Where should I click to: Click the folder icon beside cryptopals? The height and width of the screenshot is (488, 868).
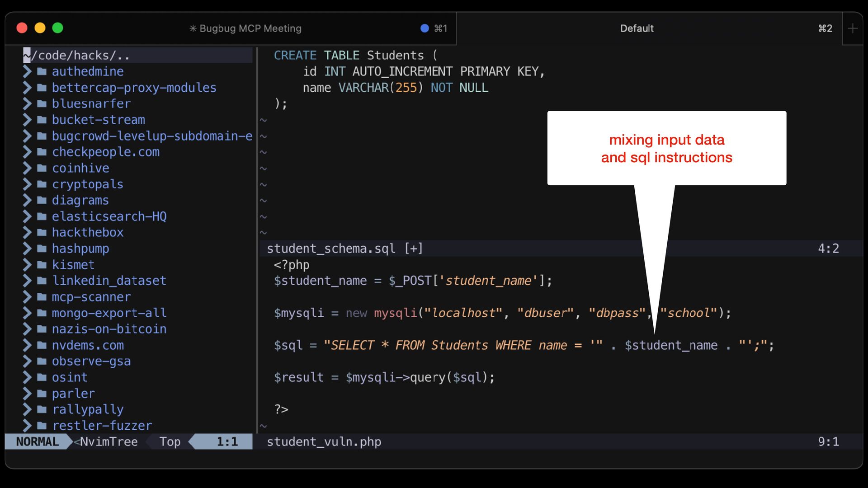click(x=42, y=184)
